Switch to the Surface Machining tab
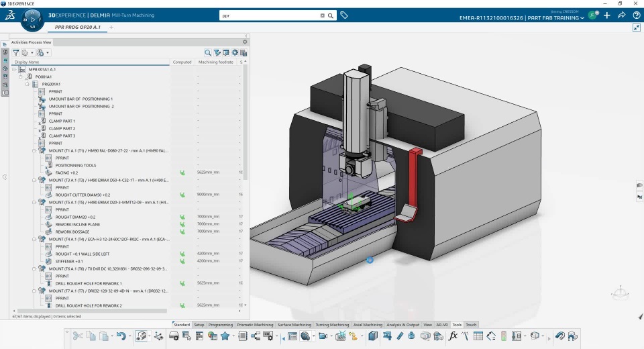 294,325
